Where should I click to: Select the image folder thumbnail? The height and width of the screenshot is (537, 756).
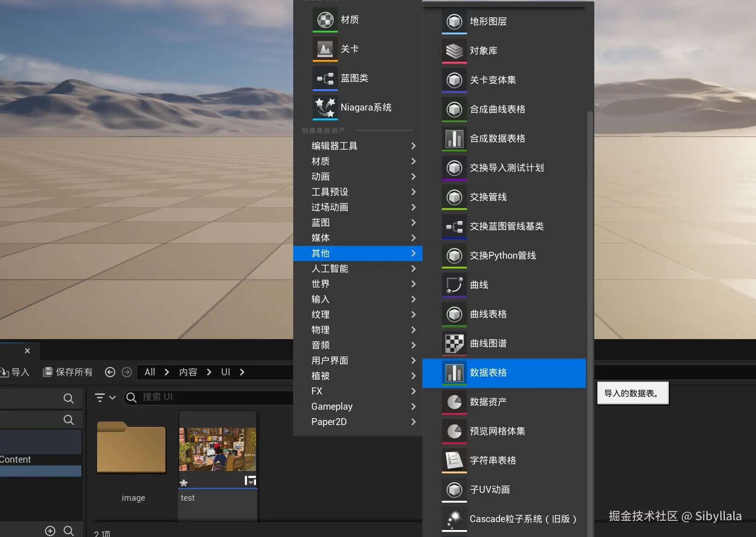click(131, 447)
